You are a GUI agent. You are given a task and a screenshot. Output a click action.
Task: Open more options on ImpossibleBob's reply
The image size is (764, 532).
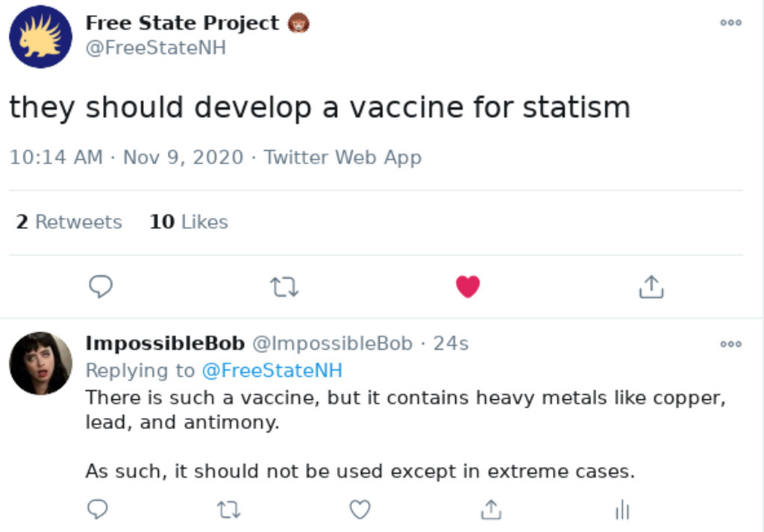pos(730,344)
